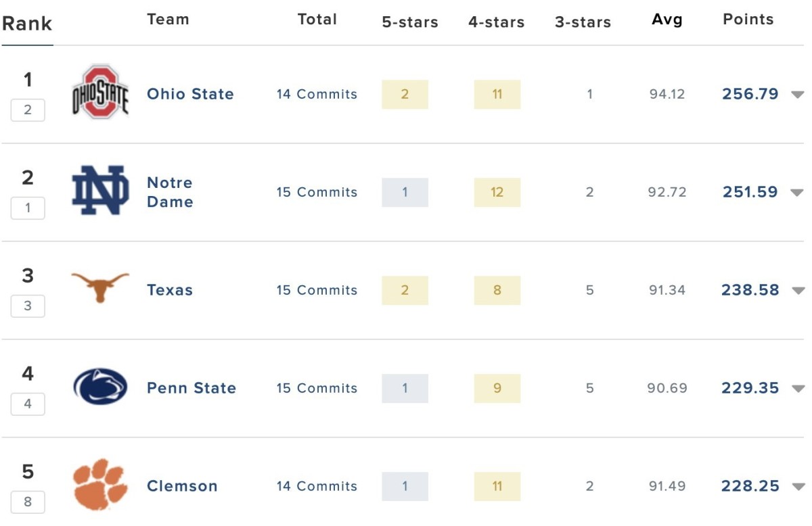The image size is (812, 526).
Task: Expand the Texas row dropdown arrow
Action: point(798,291)
